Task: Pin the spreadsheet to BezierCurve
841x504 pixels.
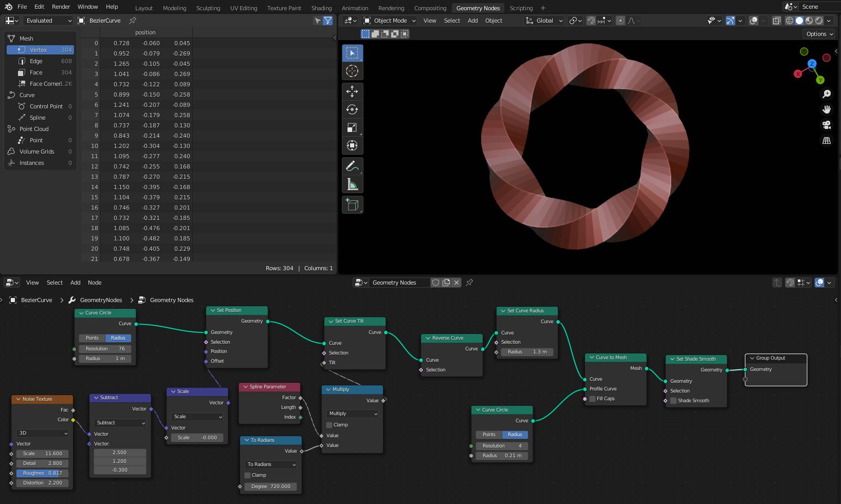Action: click(133, 21)
